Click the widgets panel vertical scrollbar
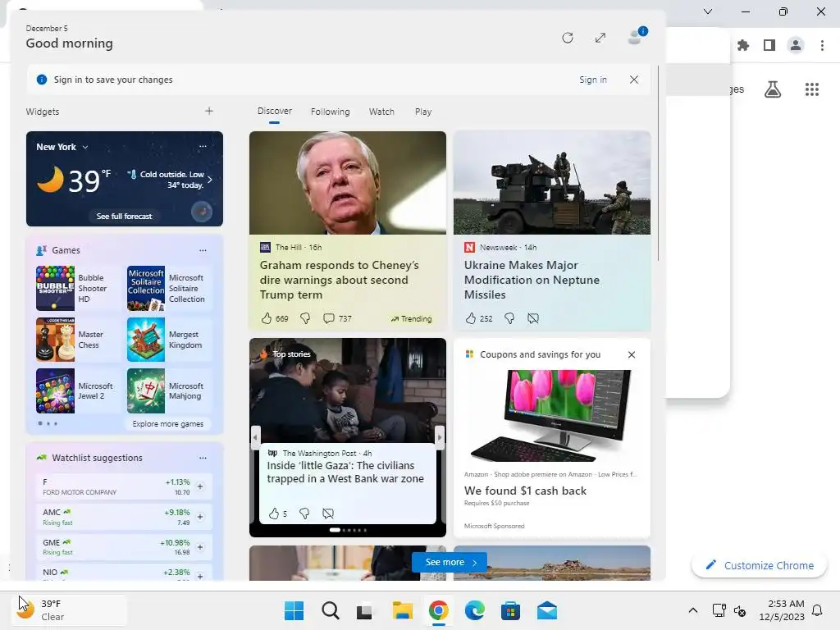Screen dimensions: 840x630 657,163
